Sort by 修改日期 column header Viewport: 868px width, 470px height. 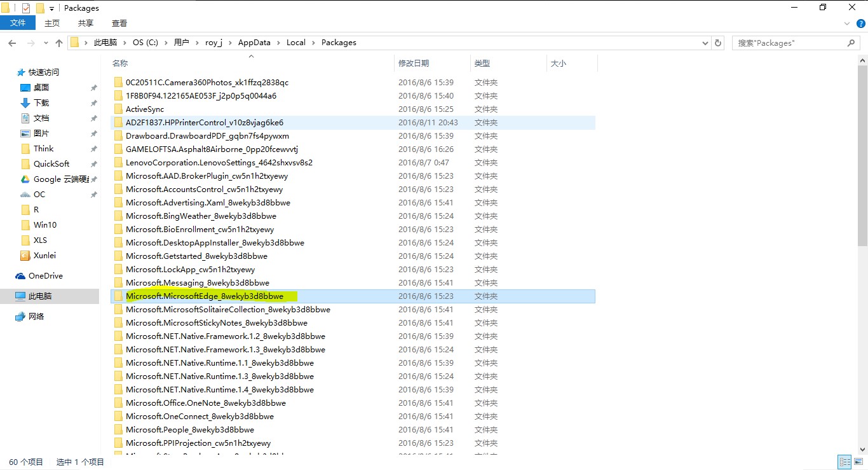coord(414,63)
